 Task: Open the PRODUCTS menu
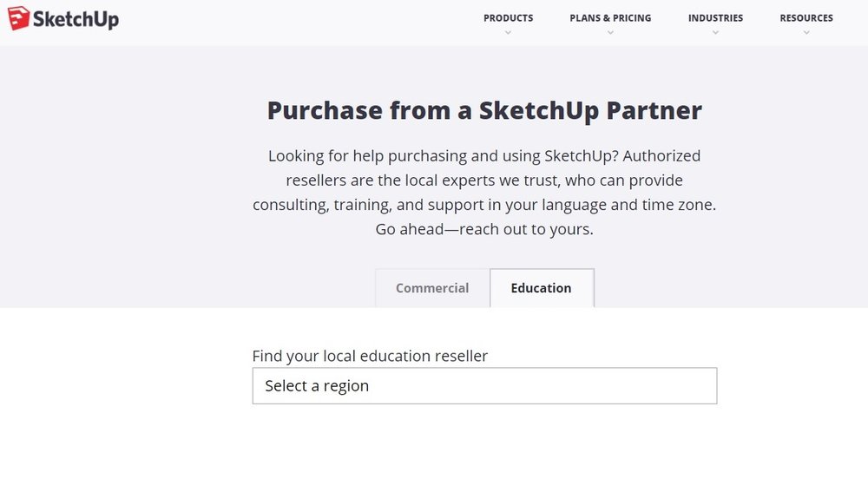508,17
